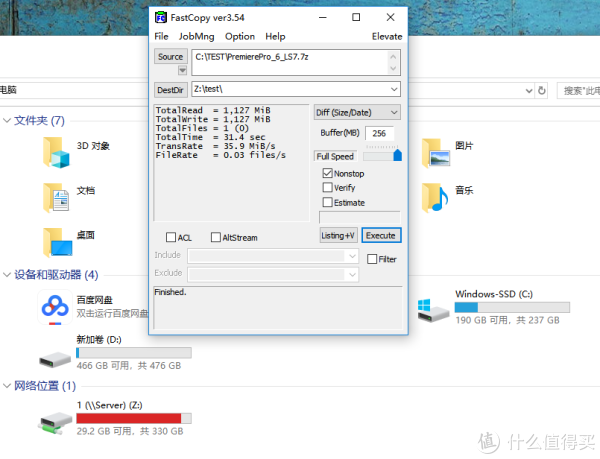This screenshot has width=600, height=459.
Task: Click the '1 (\\Server) (Z:)' drive label
Action: pyautogui.click(x=109, y=405)
